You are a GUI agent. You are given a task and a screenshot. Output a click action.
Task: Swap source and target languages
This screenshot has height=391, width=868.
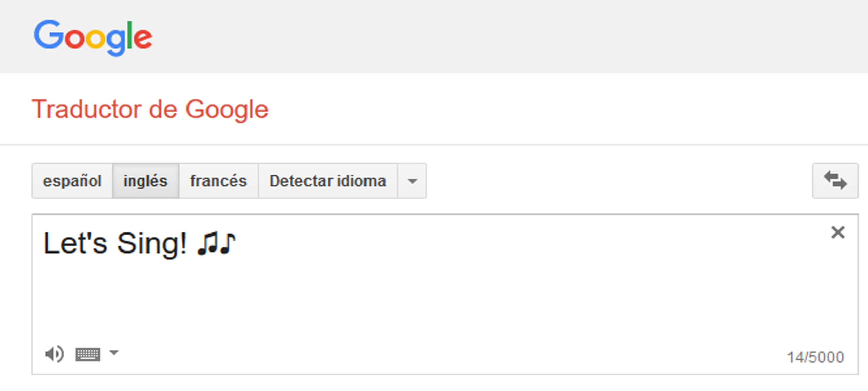pyautogui.click(x=835, y=181)
